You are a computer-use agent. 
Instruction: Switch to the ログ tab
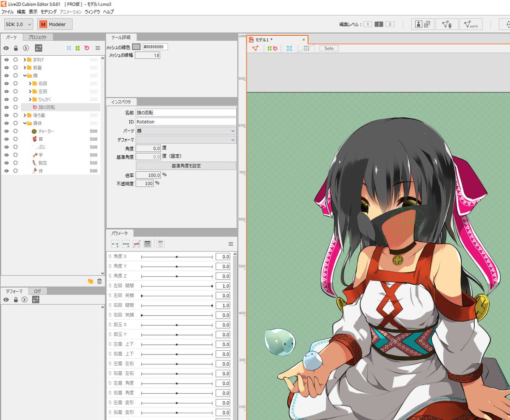pos(38,291)
